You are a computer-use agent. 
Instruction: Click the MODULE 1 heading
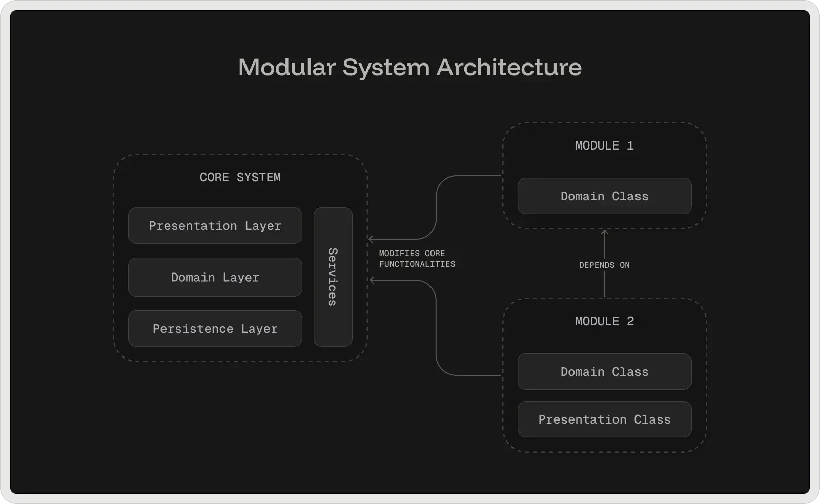click(x=605, y=145)
